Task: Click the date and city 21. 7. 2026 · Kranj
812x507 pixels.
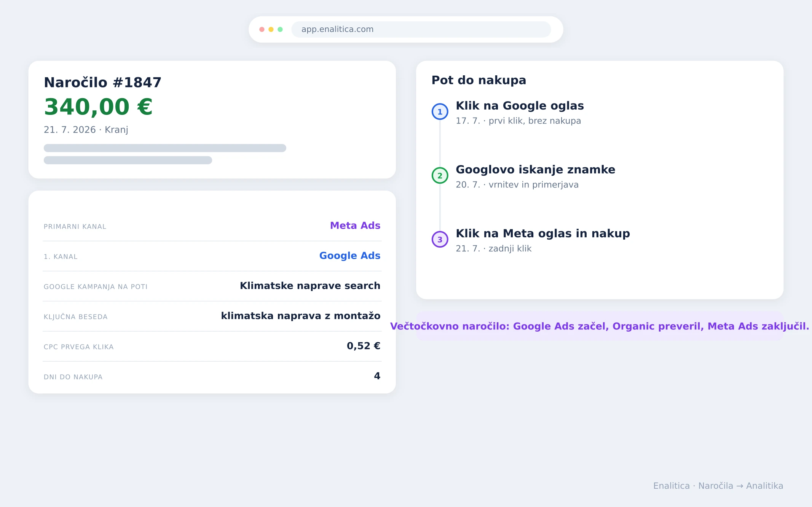Action: pyautogui.click(x=86, y=130)
